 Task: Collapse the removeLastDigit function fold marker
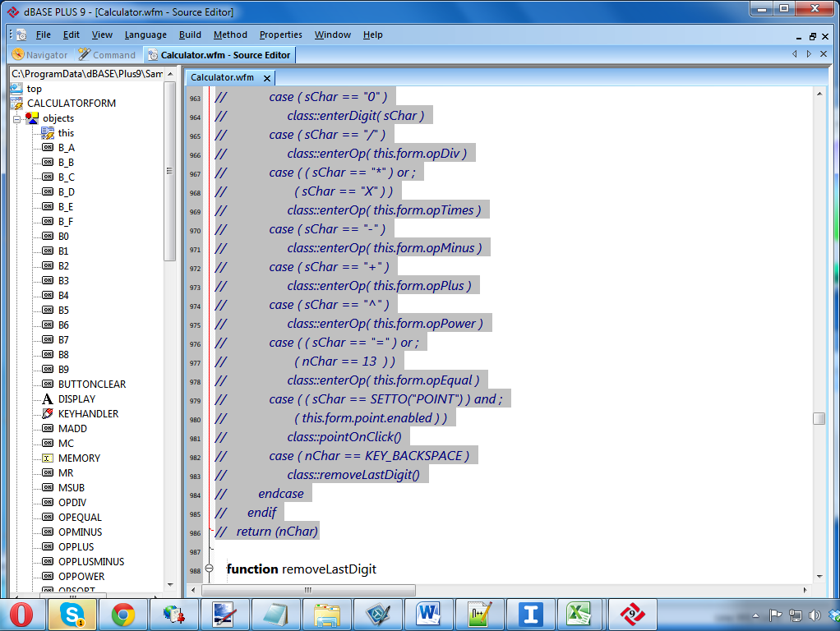(210, 569)
